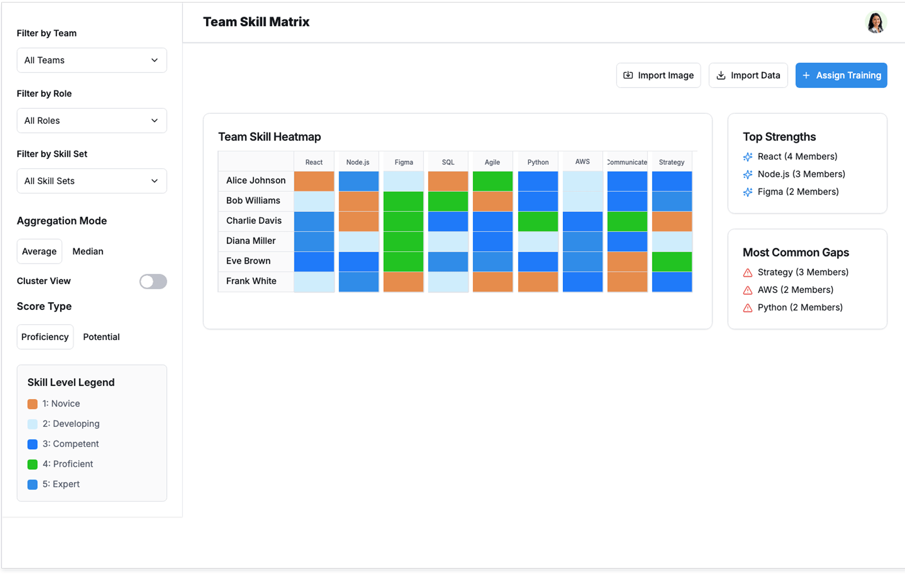Enable the Cluster View switch
905x588 pixels.
tap(153, 281)
